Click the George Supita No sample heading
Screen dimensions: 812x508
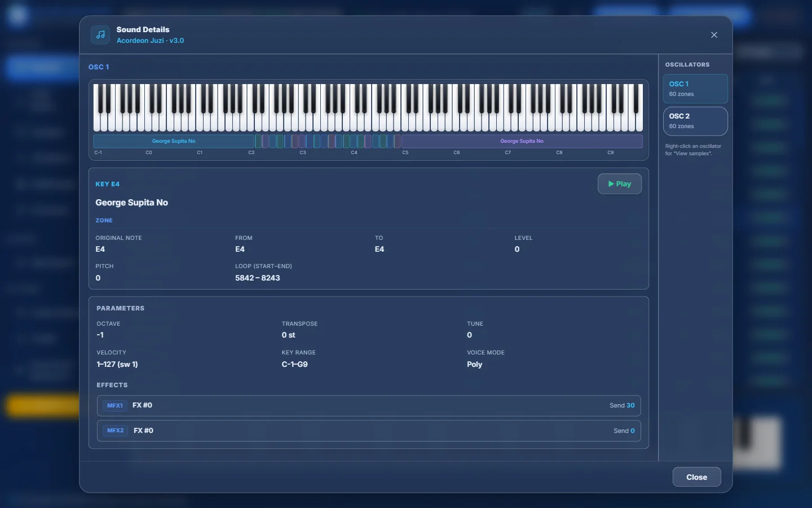point(132,203)
